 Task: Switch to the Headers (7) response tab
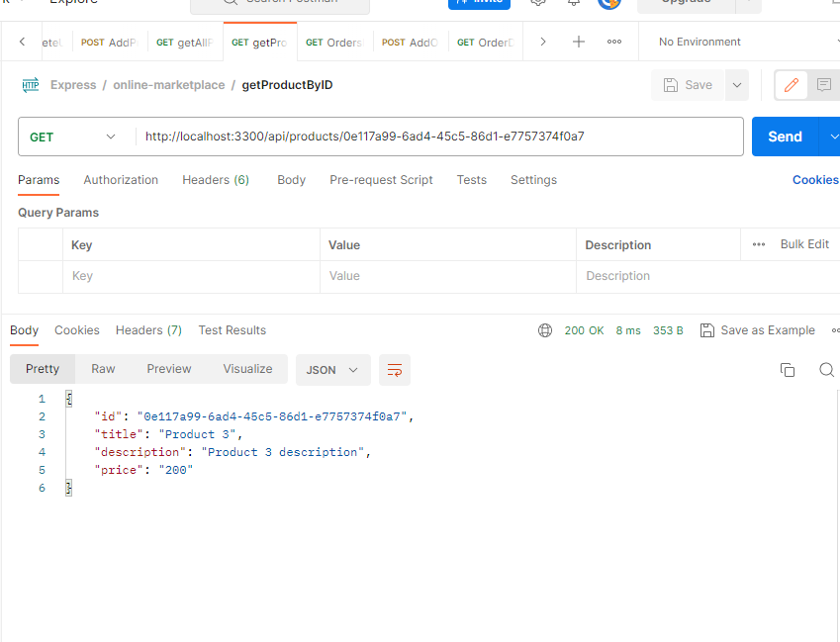point(147,330)
